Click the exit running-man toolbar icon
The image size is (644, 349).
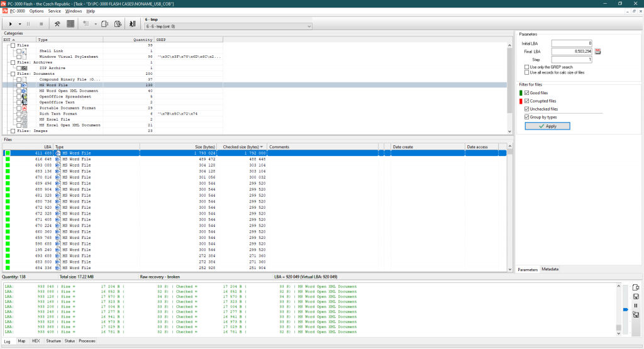(x=132, y=24)
